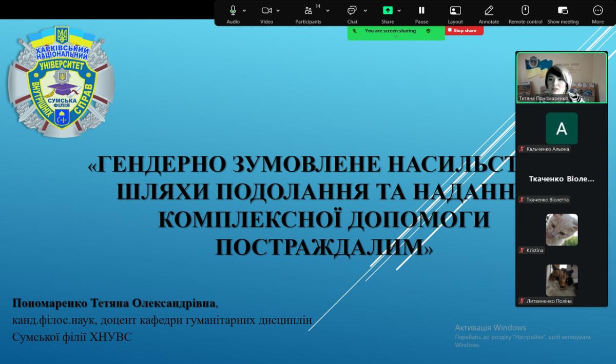
Task: Expand the Video settings arrow
Action: pyautogui.click(x=278, y=11)
